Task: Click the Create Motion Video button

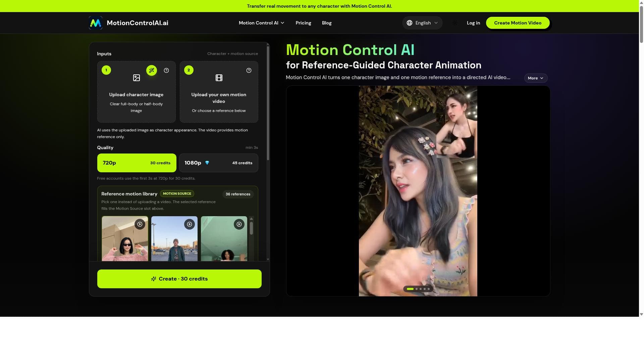Action: tap(518, 23)
